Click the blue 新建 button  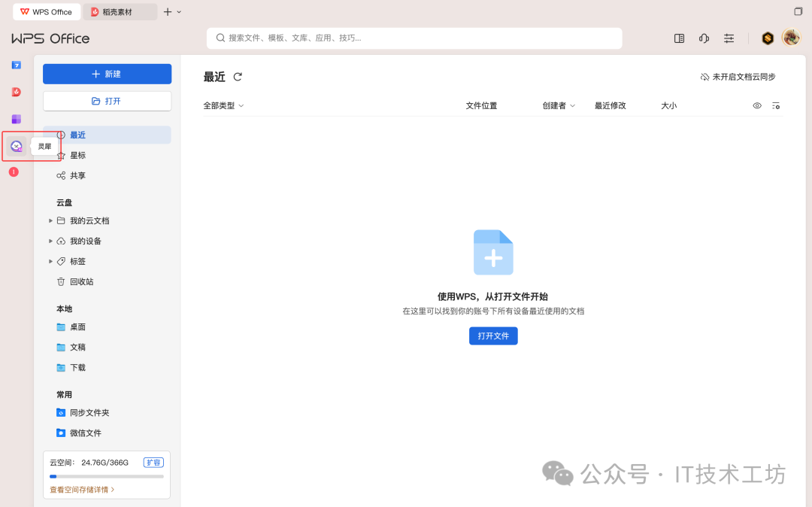pos(107,74)
